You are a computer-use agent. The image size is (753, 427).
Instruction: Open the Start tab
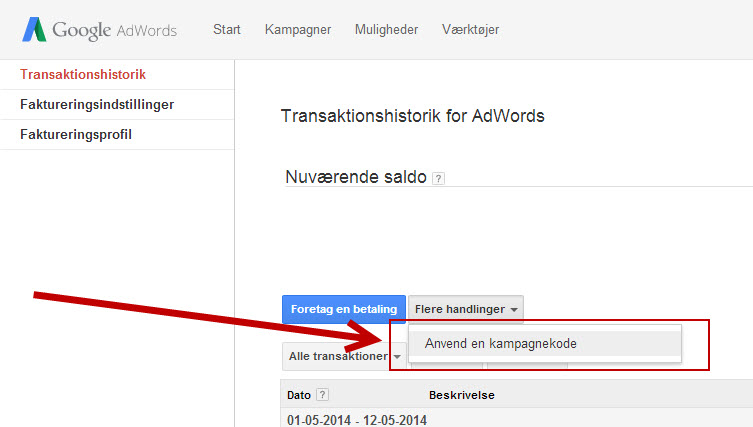[x=227, y=30]
